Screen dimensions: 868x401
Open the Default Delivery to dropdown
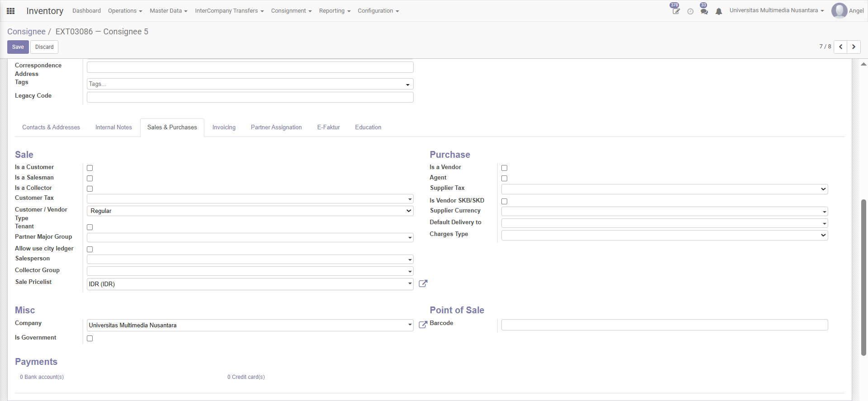pyautogui.click(x=665, y=223)
